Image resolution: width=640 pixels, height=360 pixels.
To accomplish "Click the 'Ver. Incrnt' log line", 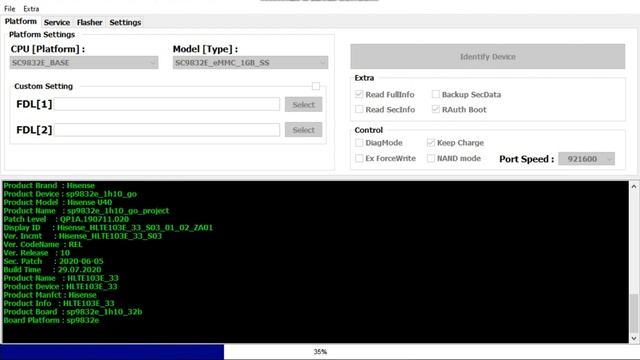I will coord(82,236).
